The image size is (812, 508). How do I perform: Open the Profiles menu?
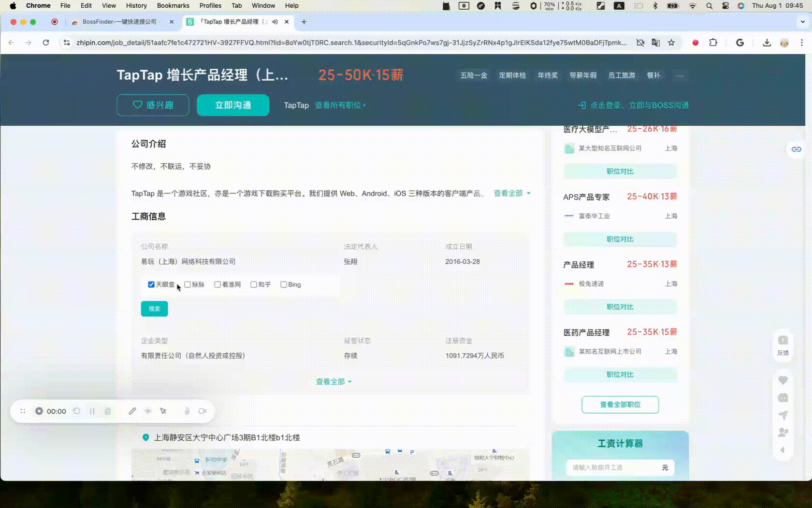(210, 5)
